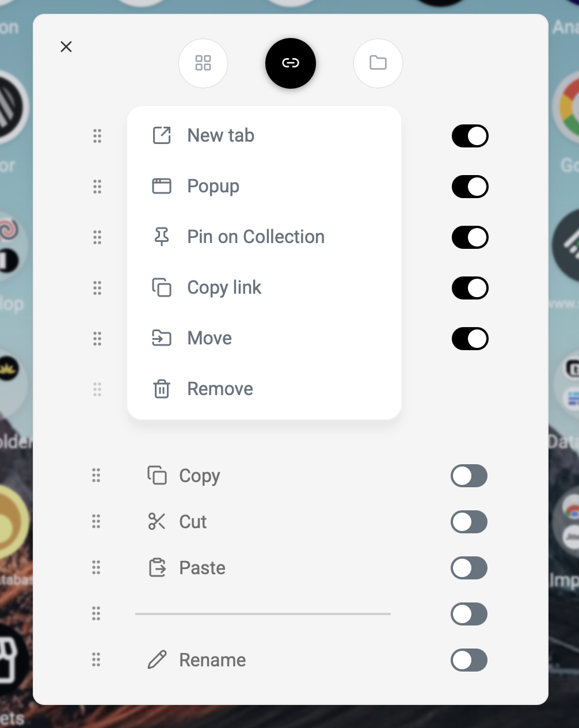Disable the New tab toggle

pos(470,136)
